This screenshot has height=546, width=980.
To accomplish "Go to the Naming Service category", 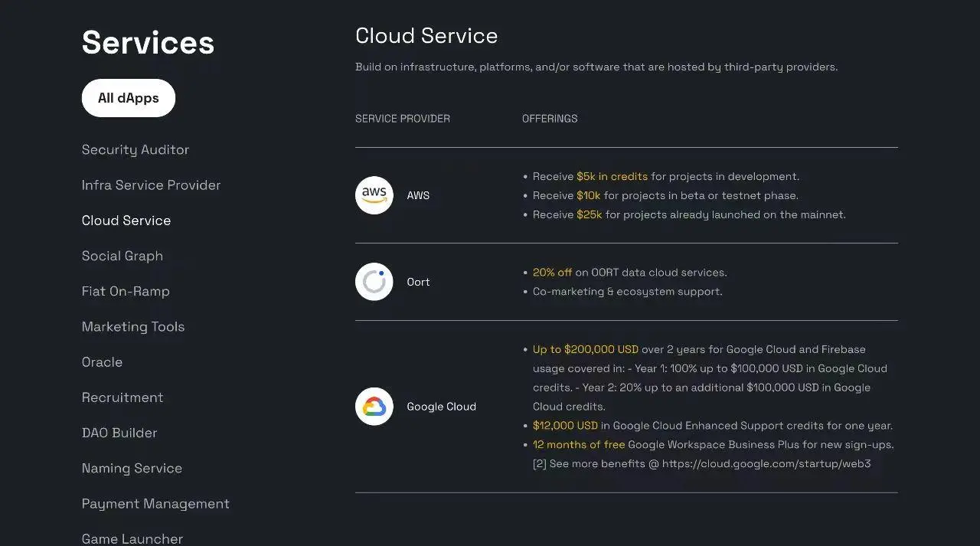I will point(132,468).
